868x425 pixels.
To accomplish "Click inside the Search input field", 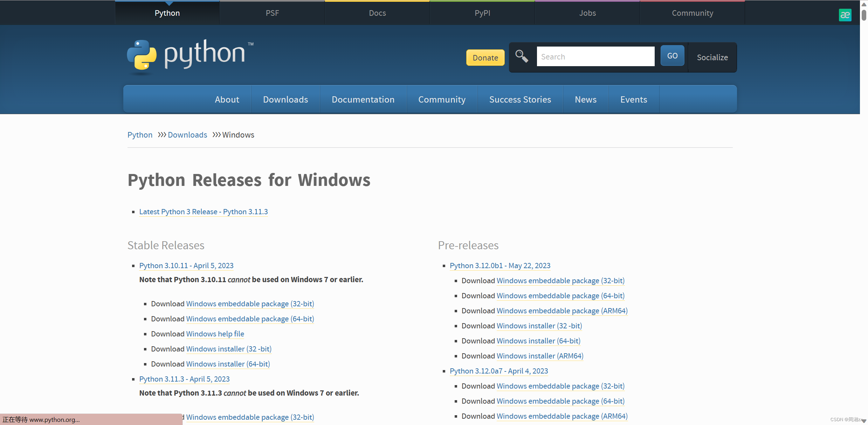I will tap(595, 56).
